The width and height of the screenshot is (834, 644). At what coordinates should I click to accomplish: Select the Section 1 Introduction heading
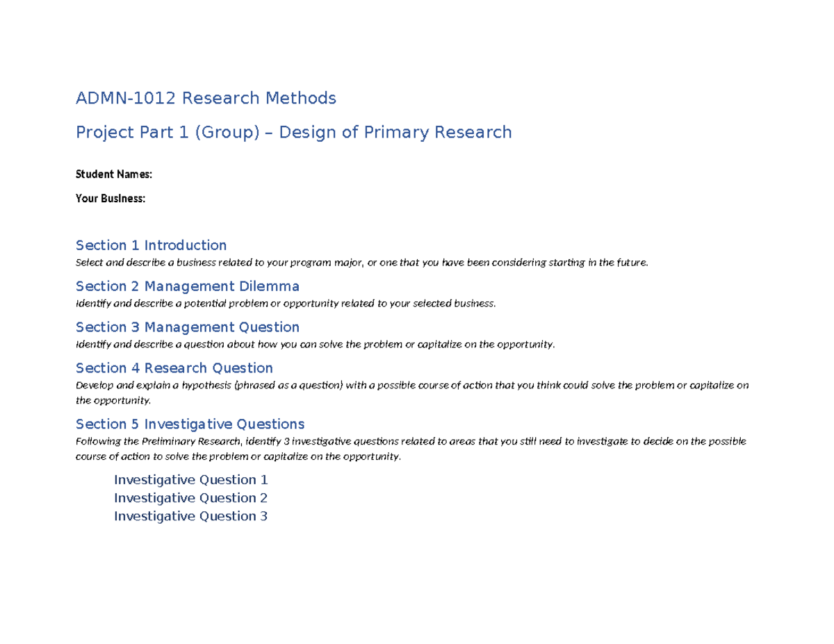151,245
